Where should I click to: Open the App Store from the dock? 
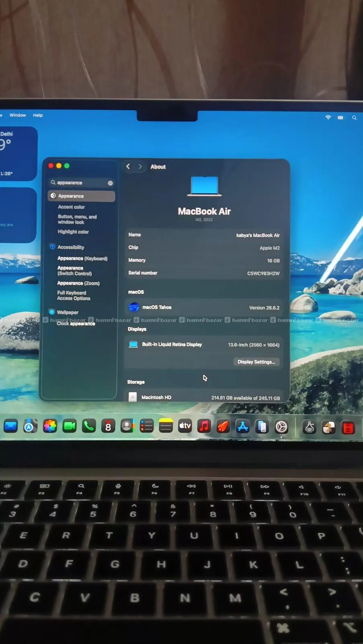243,426
